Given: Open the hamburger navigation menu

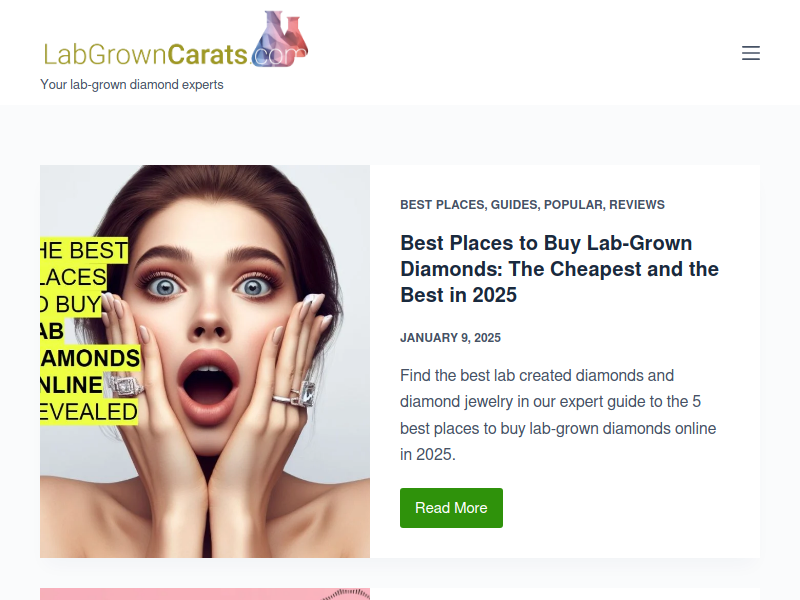Looking at the screenshot, I should coord(751,53).
